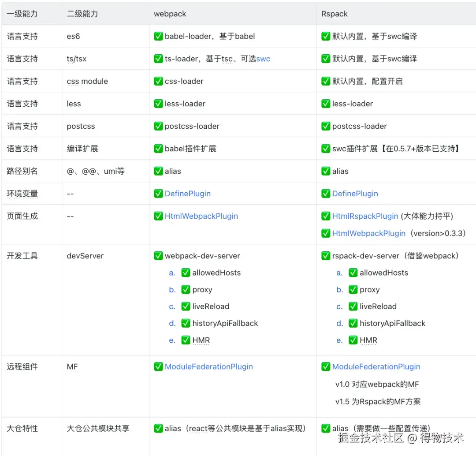Click check icon beside alias（react等公共模块
The image size is (476, 456).
[x=159, y=428]
